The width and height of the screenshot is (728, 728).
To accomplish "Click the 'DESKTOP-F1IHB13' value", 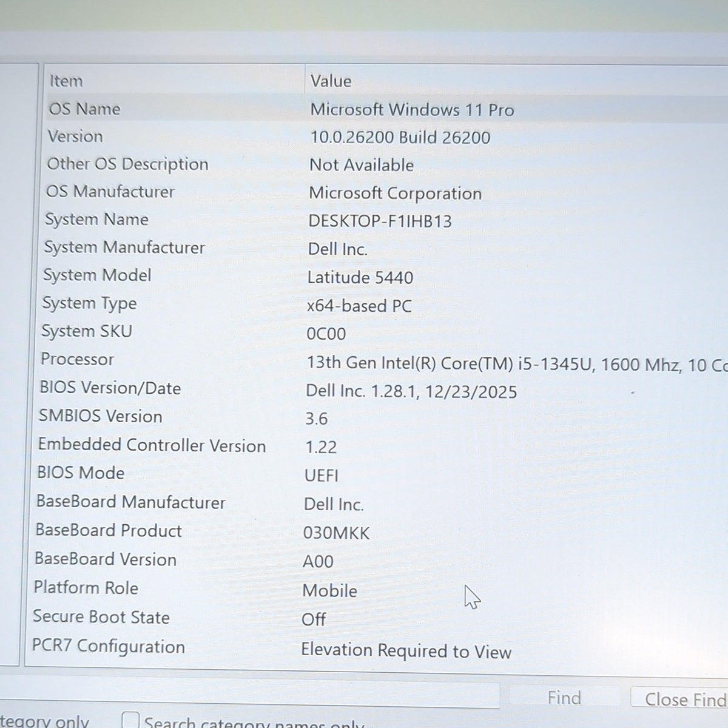I will 380,221.
